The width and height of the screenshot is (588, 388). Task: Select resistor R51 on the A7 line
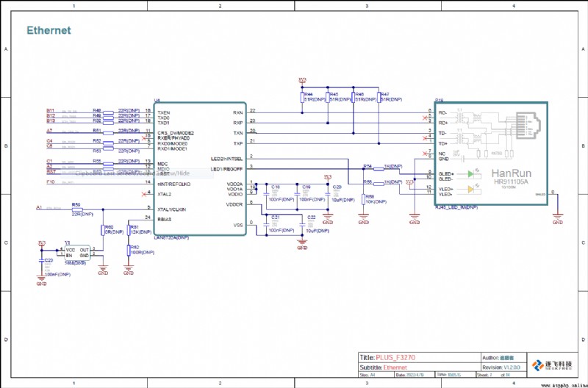[108, 133]
